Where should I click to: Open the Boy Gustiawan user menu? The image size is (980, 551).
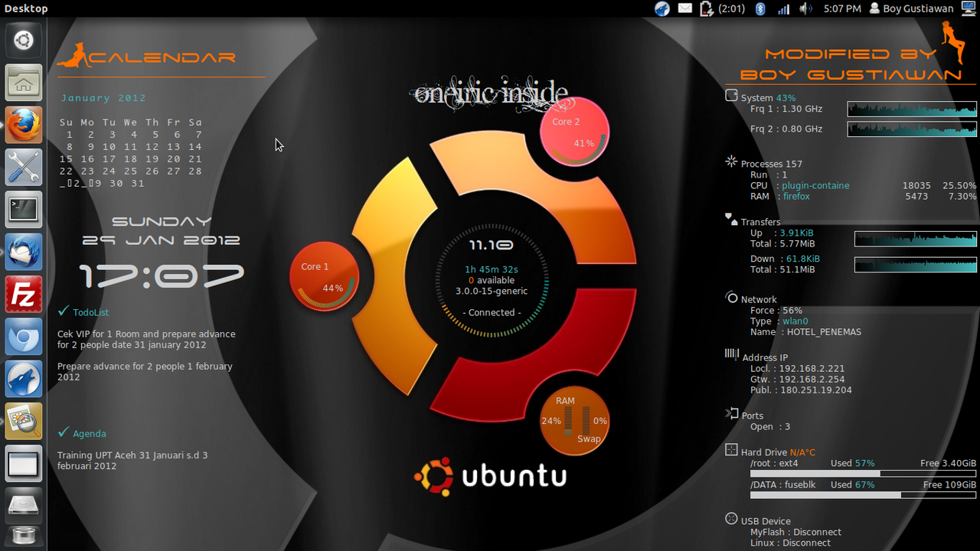coord(911,8)
